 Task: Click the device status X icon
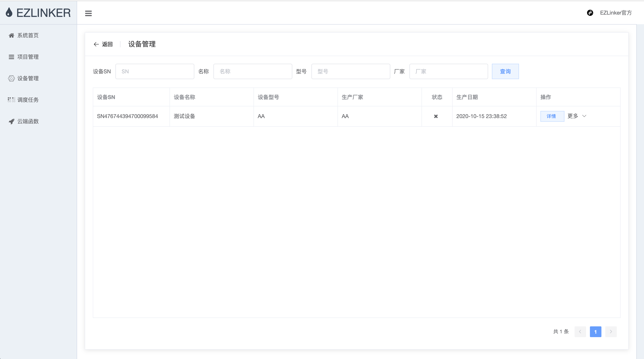click(x=436, y=116)
